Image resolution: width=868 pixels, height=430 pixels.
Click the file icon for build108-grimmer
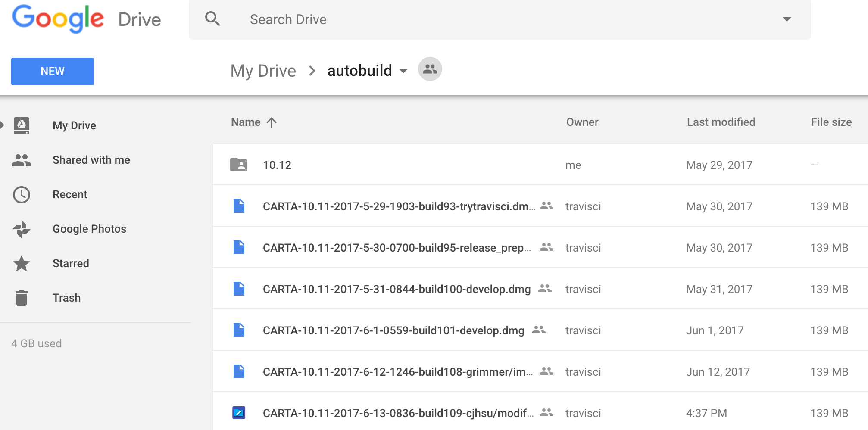tap(239, 371)
